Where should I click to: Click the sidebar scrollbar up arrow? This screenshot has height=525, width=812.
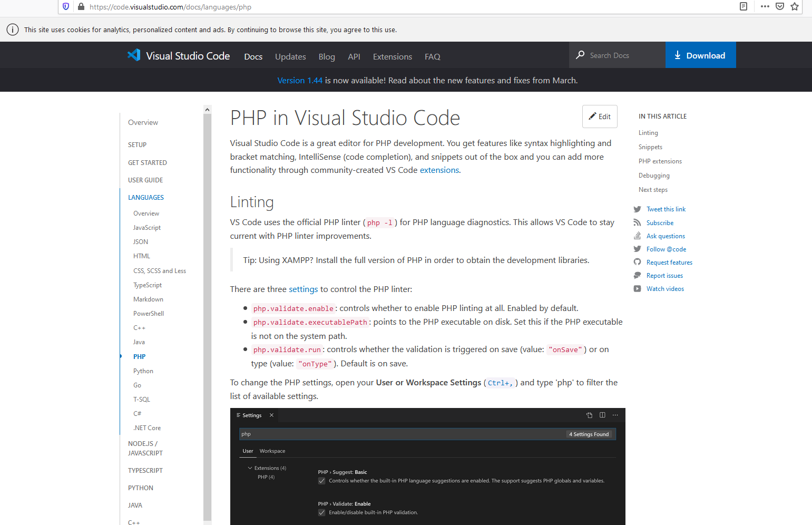207,110
